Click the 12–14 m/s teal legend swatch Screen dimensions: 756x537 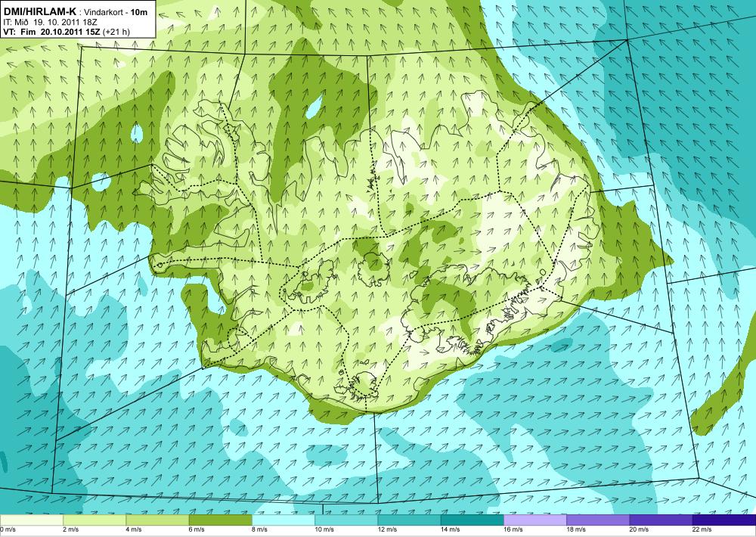[409, 520]
